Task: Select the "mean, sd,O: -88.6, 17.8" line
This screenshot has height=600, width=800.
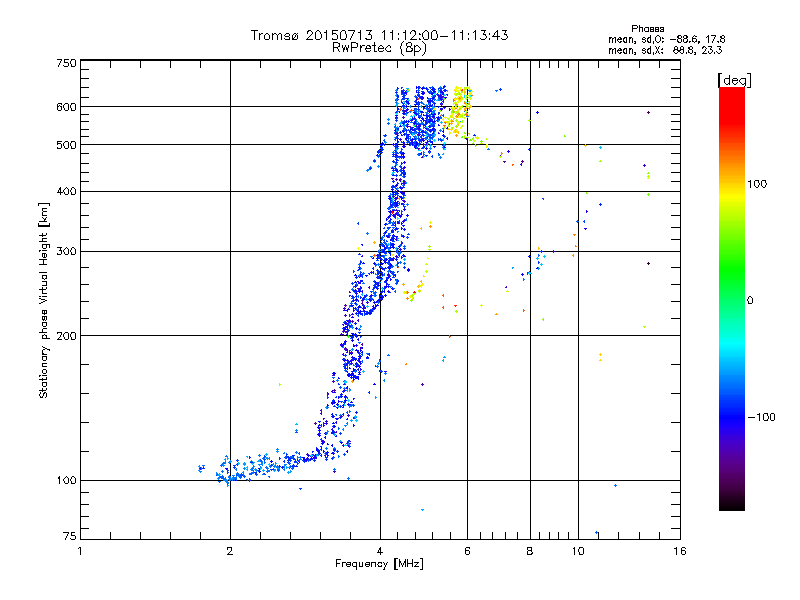Action: pyautogui.click(x=666, y=39)
